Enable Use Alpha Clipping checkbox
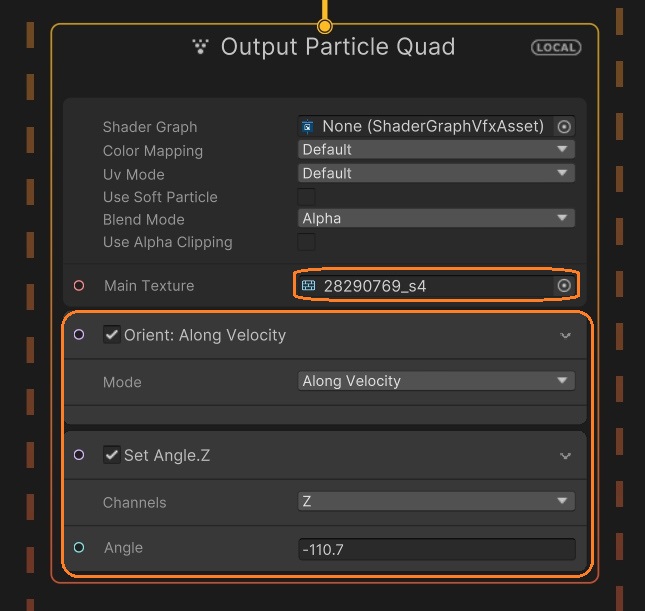 [307, 242]
